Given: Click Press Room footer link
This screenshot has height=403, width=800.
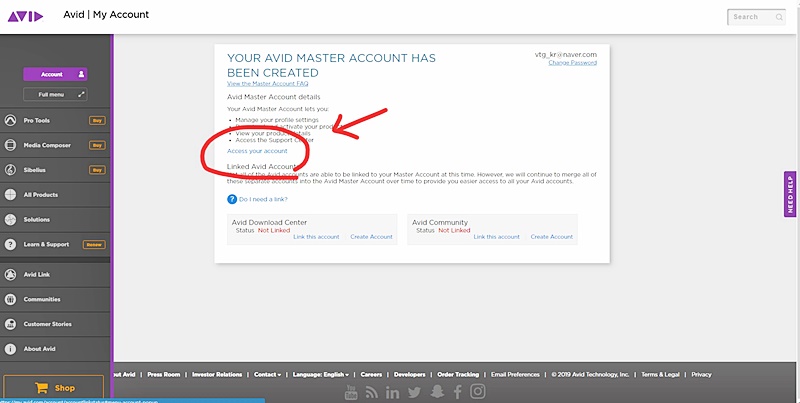Looking at the screenshot, I should click(x=164, y=374).
